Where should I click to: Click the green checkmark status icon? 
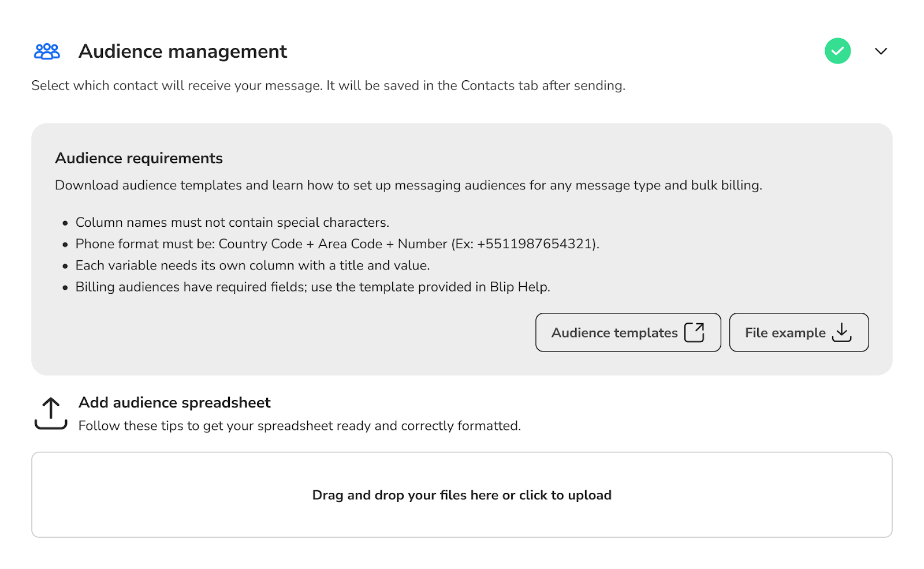click(837, 51)
